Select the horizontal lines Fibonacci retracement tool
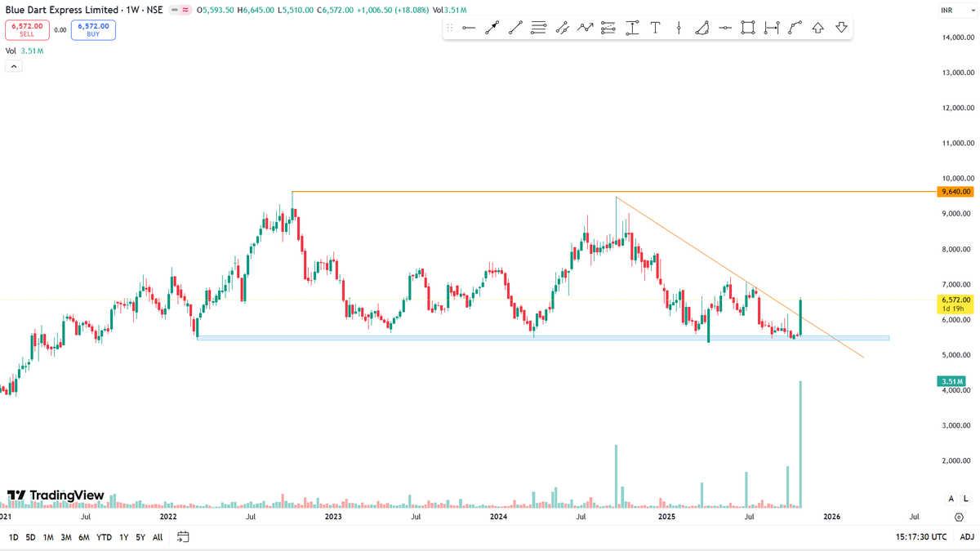 (538, 29)
